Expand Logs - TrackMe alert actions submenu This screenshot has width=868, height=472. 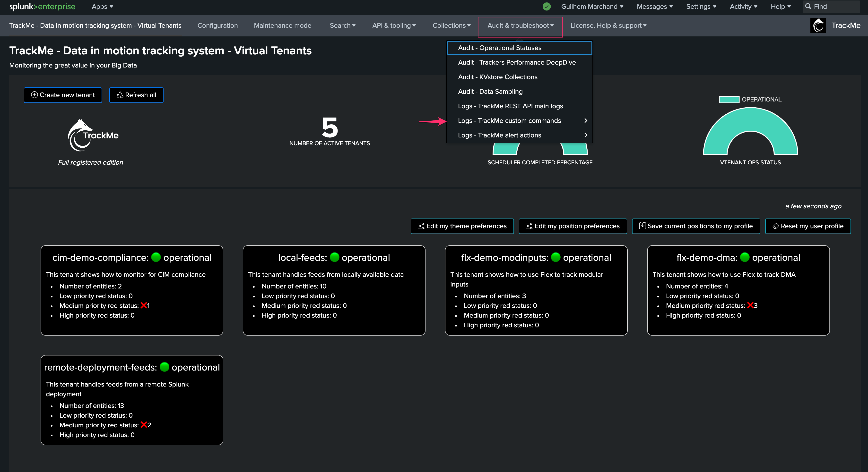[586, 135]
